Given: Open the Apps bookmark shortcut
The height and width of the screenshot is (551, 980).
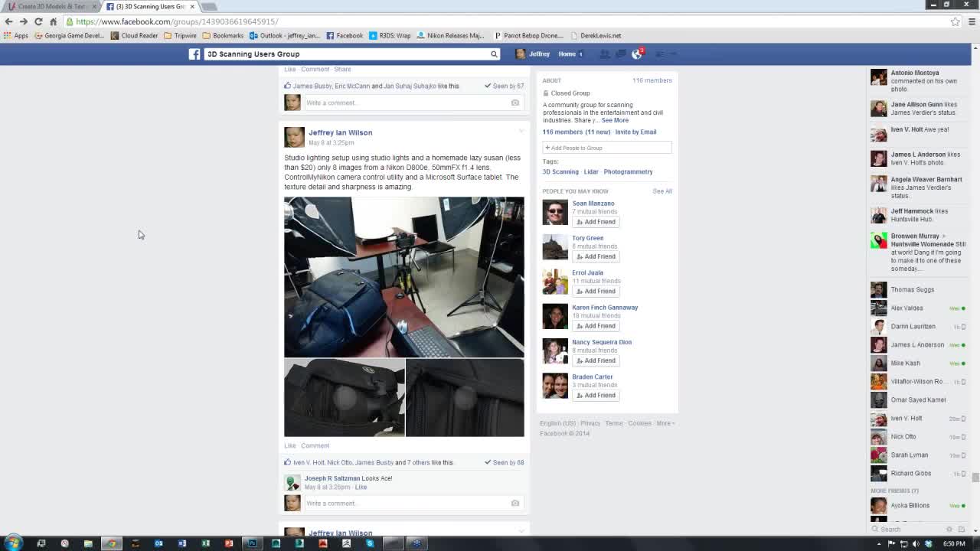Looking at the screenshot, I should pos(15,35).
